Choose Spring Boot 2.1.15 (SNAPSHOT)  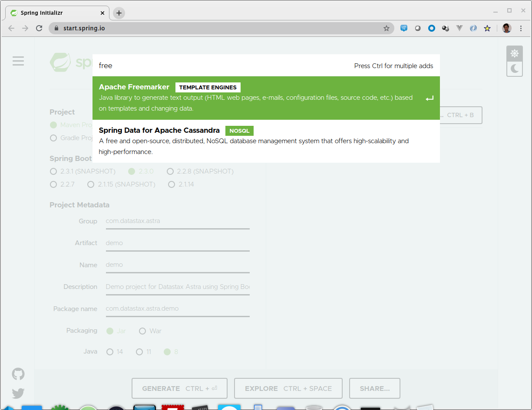point(91,184)
